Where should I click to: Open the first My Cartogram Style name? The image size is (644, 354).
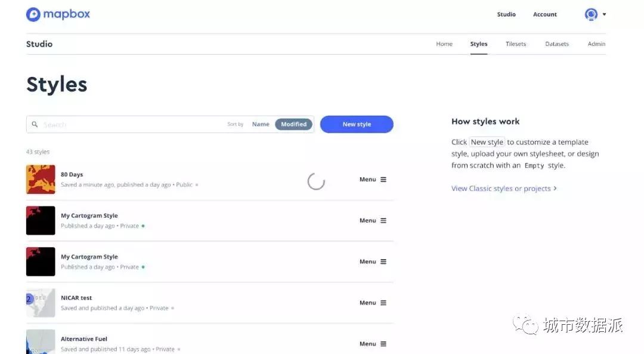coord(89,216)
